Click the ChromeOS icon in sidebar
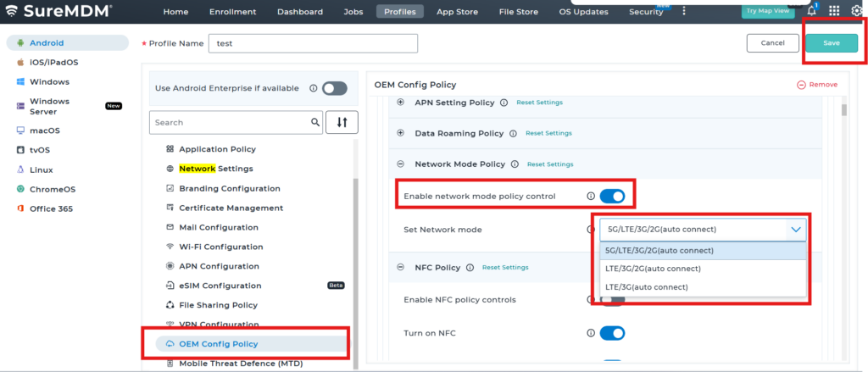868x372 pixels. coord(20,189)
